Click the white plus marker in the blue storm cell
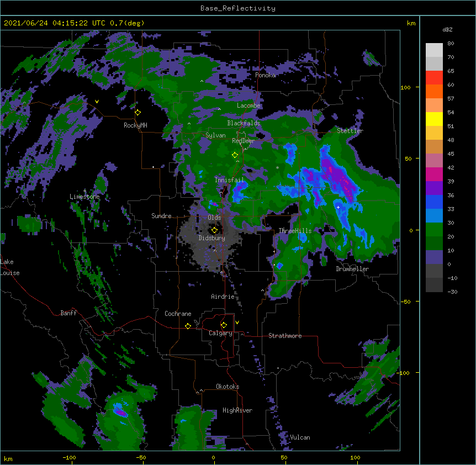Screen dimensions: 476x465 pos(338,207)
